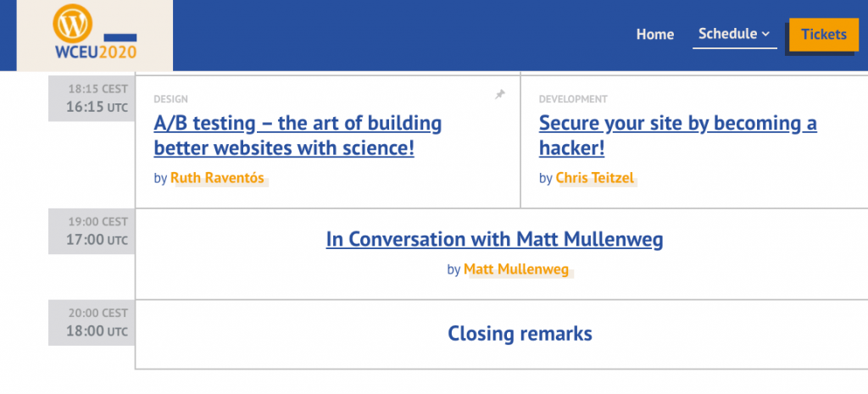
Task: Select the 18:15 CEST time slot
Action: pyautogui.click(x=97, y=88)
